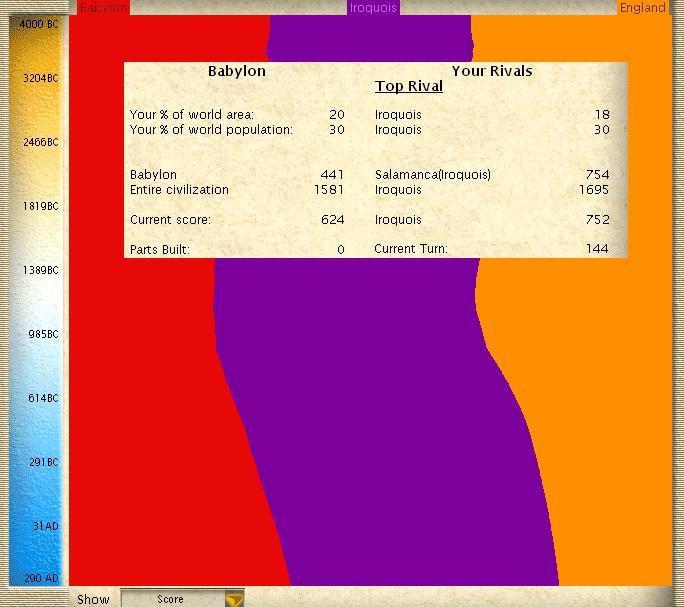Click the 4000 BC timeline marker
The image size is (684, 607).
pos(39,23)
